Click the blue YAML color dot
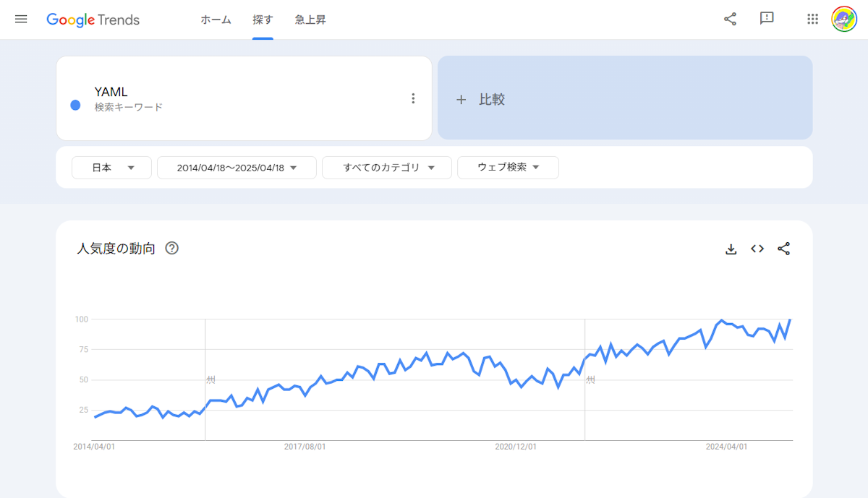Image resolution: width=868 pixels, height=498 pixels. point(75,106)
